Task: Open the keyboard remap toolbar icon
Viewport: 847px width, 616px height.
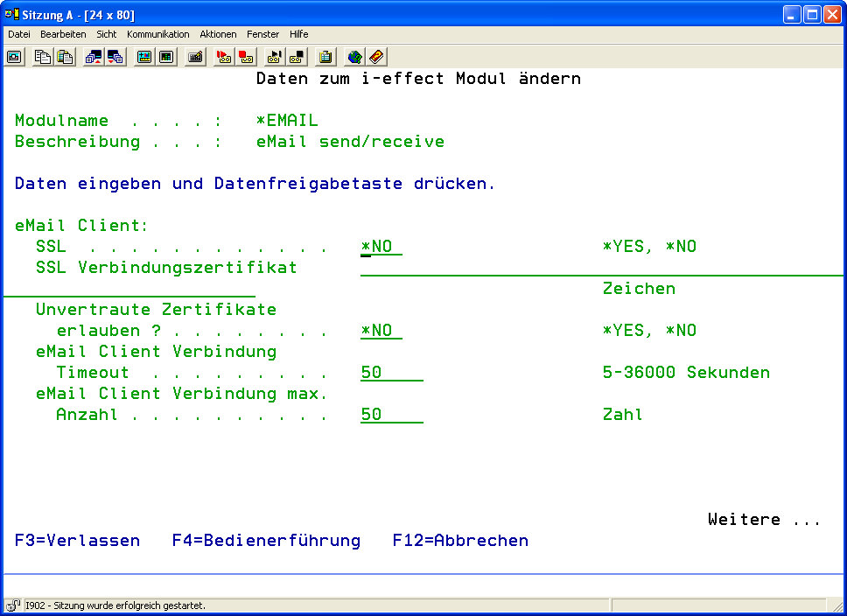Action: pyautogui.click(x=196, y=57)
